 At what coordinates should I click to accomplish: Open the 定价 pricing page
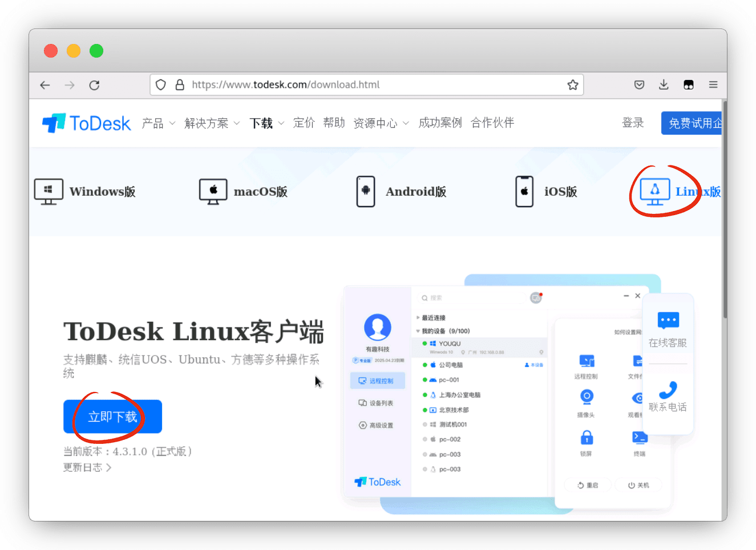[304, 123]
